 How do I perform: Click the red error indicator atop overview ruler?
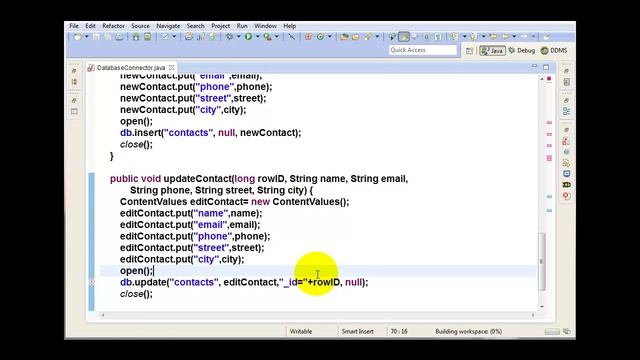click(x=549, y=78)
